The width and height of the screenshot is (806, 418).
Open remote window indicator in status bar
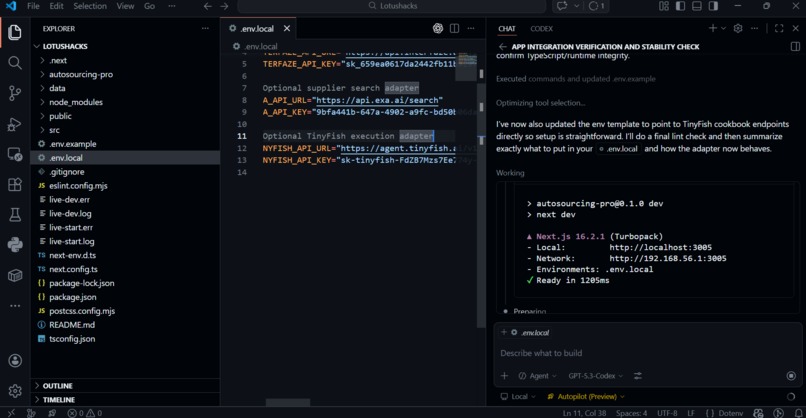[x=11, y=413]
